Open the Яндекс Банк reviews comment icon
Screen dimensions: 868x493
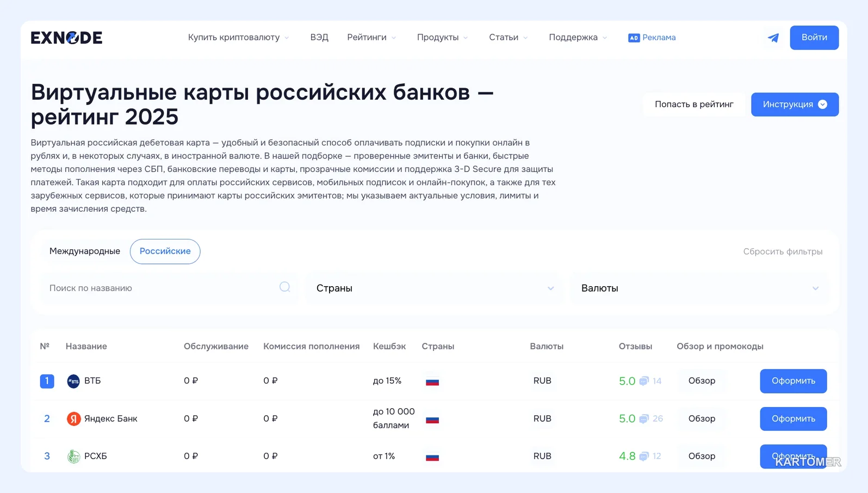[644, 418]
